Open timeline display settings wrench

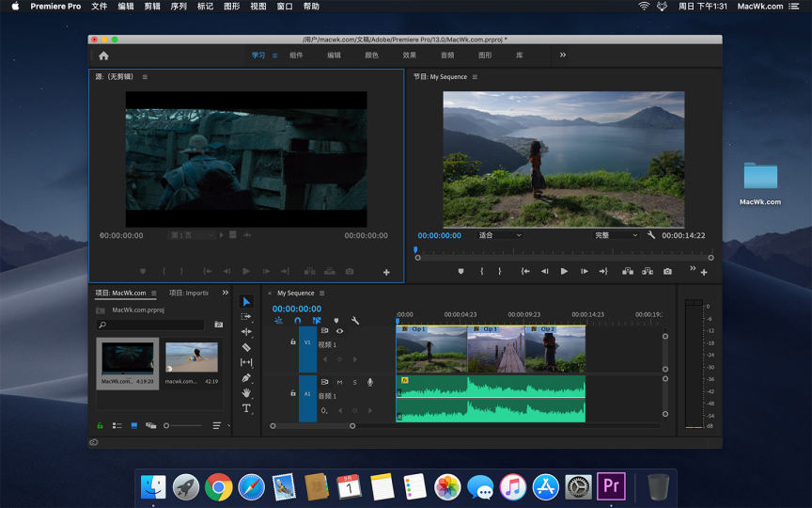pos(355,321)
